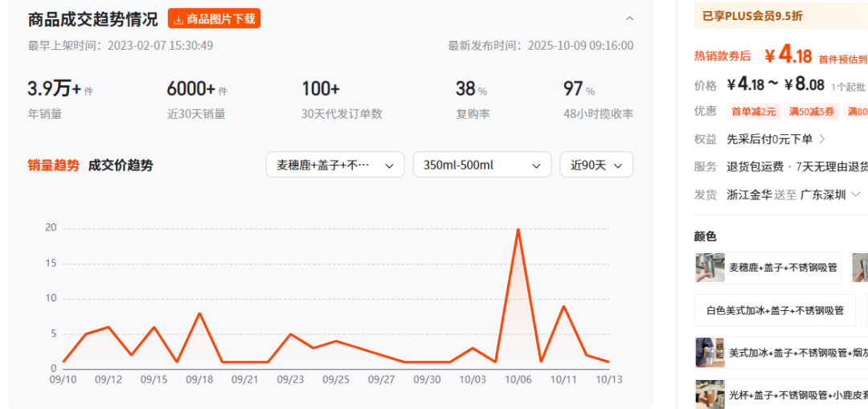
Task: Open the 近90天 time range dropdown
Action: click(596, 165)
